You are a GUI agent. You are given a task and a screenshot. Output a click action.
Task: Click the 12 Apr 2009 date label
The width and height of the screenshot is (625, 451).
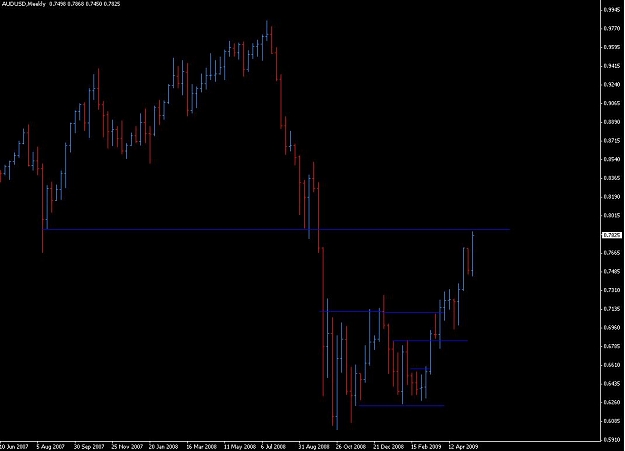[x=463, y=447]
